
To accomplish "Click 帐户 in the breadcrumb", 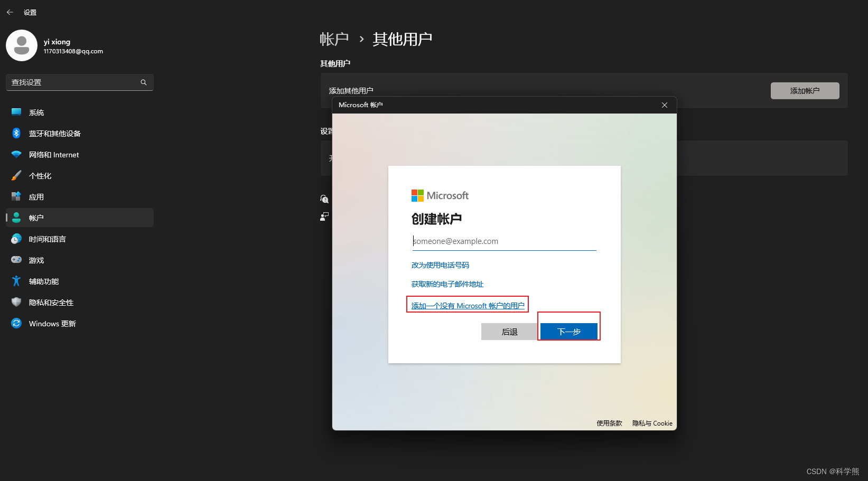I will [x=334, y=39].
